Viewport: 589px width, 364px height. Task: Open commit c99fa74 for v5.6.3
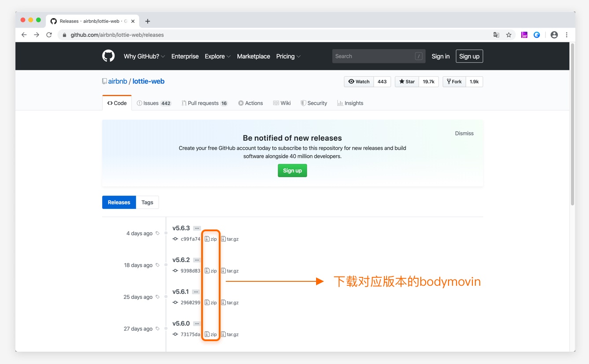pos(190,239)
